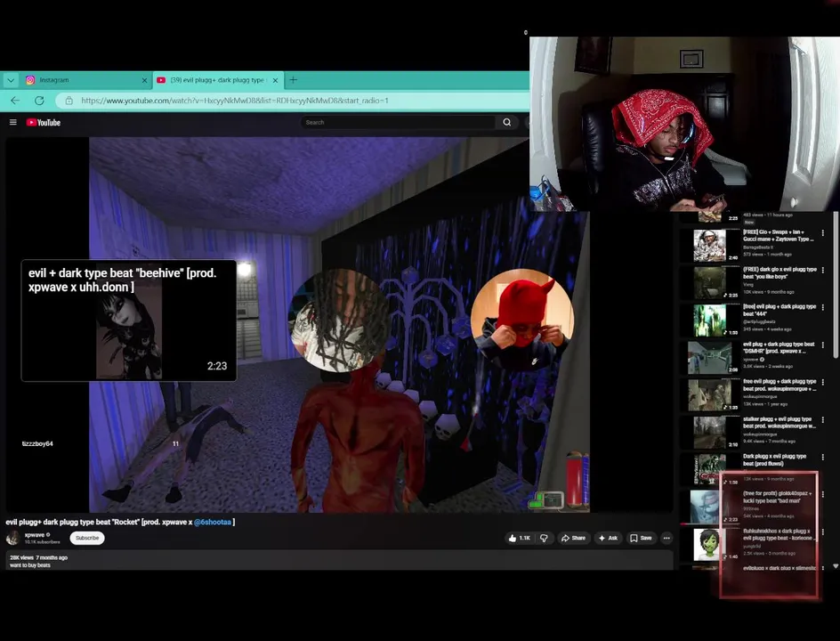The width and height of the screenshot is (840, 641).
Task: Open the xpwave channel name link
Action: point(35,535)
